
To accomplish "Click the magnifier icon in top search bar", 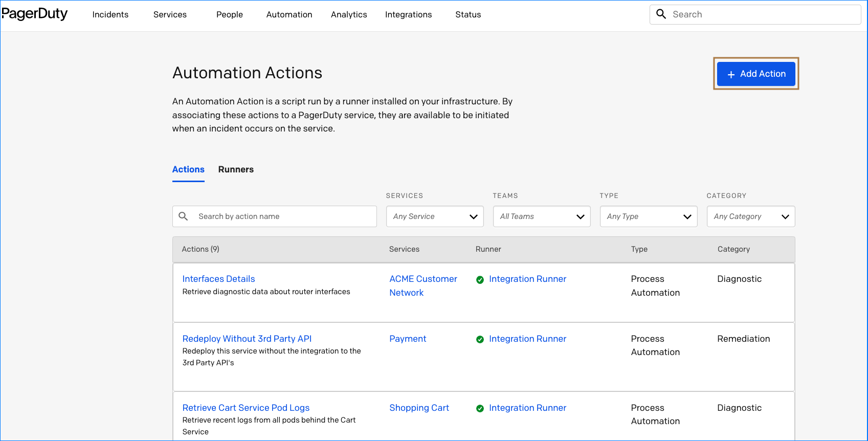I will point(661,14).
